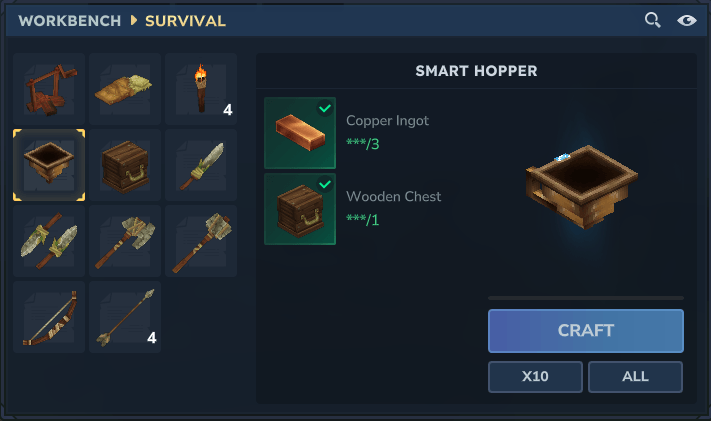Screen dimensions: 711x421
Task: Click the CRAFT button
Action: (586, 331)
